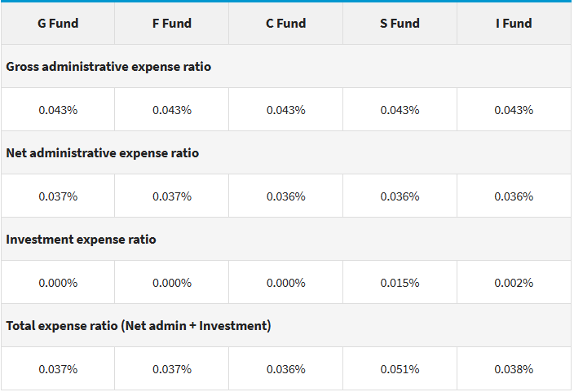Select the Net administrative expense ratio row heading
The image size is (574, 392).
tap(102, 153)
